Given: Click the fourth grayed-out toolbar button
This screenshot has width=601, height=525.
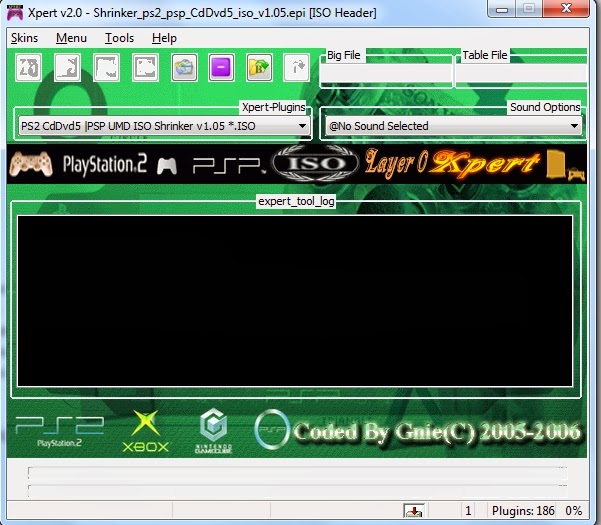Looking at the screenshot, I should pyautogui.click(x=145, y=68).
